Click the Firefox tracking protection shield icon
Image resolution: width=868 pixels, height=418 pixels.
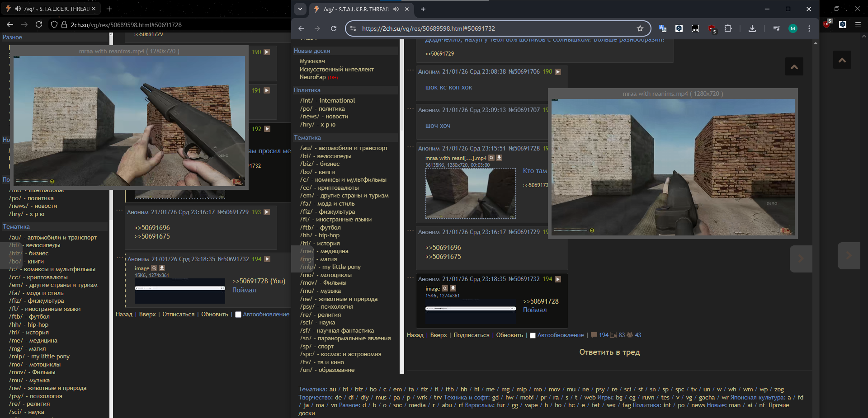(x=54, y=24)
